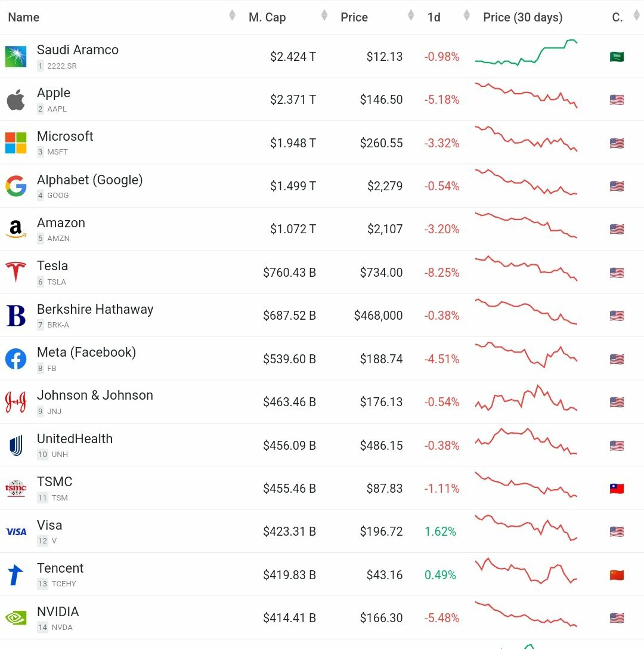Sort by 1d change column arrows

[x=467, y=16]
